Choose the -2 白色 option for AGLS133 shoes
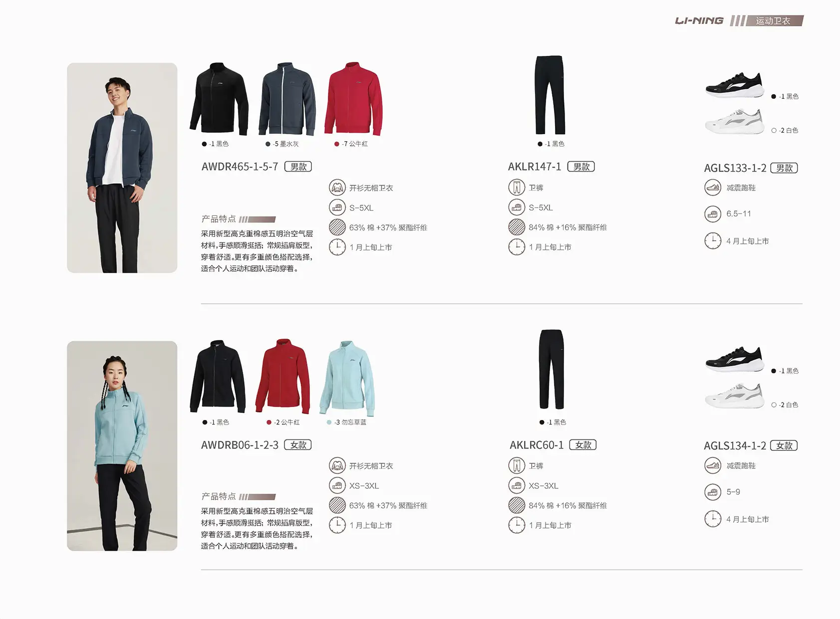Image resolution: width=840 pixels, height=619 pixels. pos(785,130)
